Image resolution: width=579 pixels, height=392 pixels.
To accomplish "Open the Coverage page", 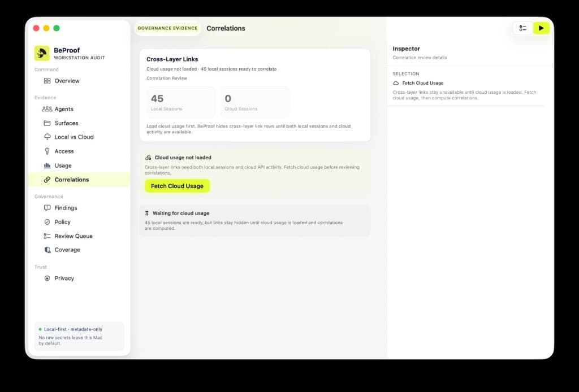I will (x=79, y=250).
